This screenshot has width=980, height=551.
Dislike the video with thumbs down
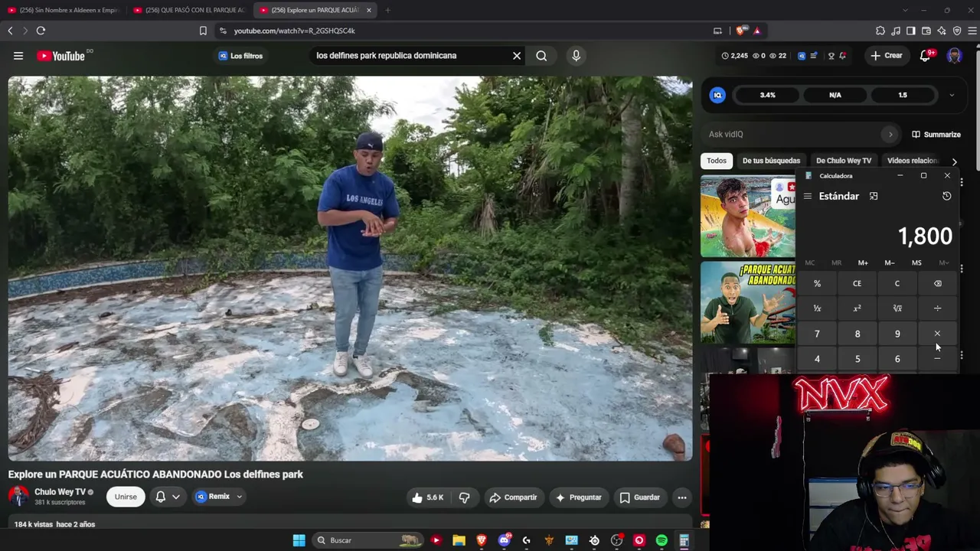tap(464, 497)
